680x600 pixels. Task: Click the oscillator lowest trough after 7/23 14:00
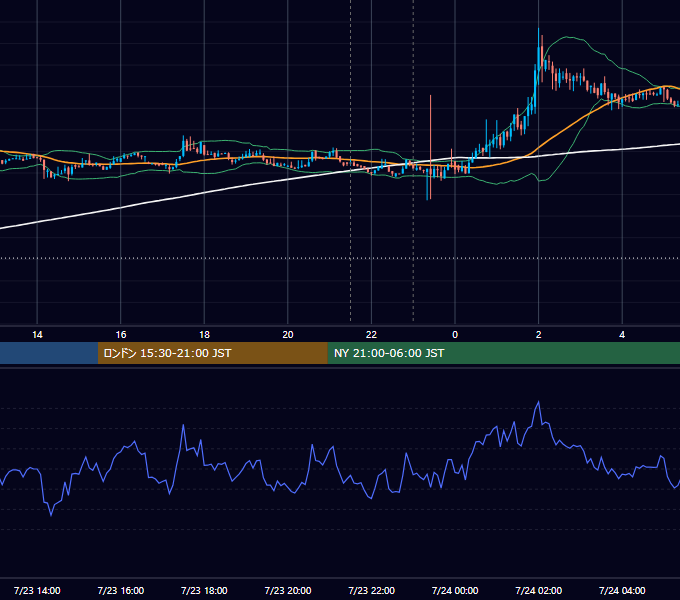[51, 515]
